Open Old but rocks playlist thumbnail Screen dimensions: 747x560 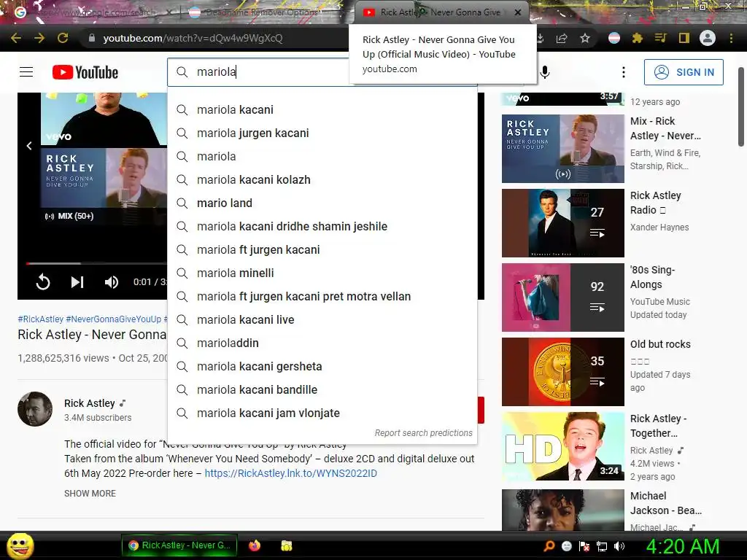pyautogui.click(x=562, y=371)
